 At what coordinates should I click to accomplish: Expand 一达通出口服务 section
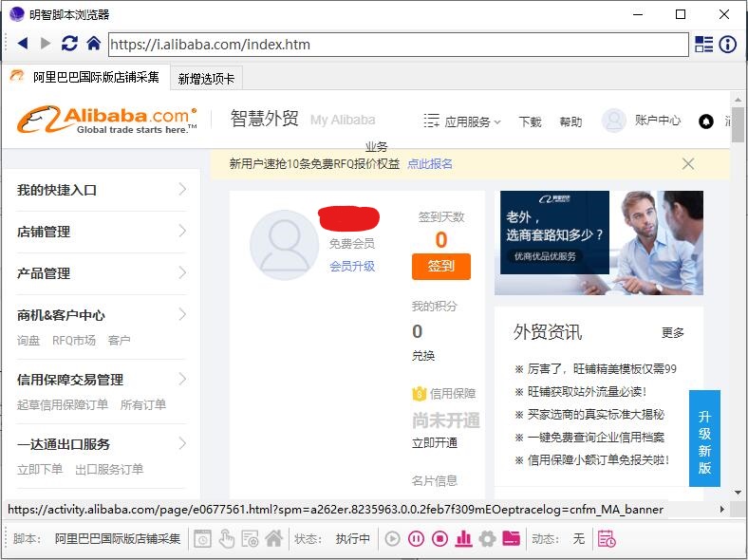coord(102,444)
